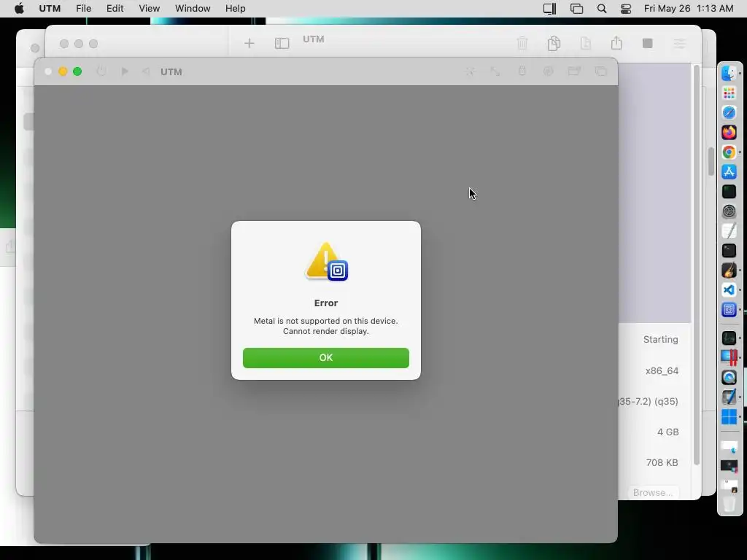Click the green zoom button of VM window
This screenshot has height=560, width=747.
coord(77,71)
